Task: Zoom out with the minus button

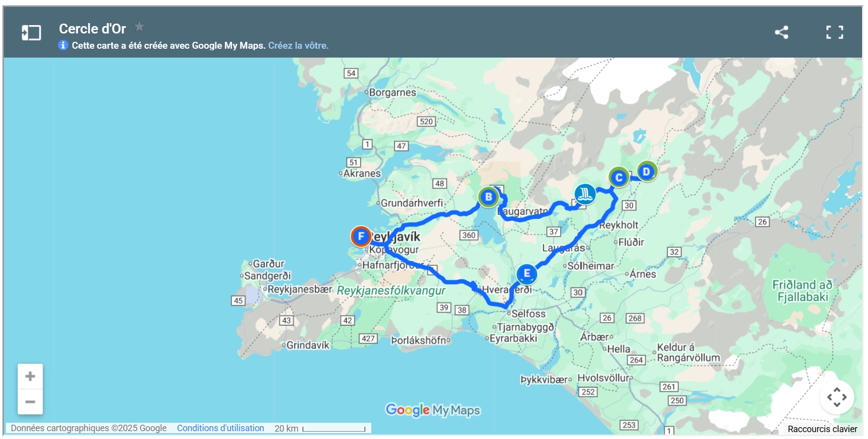Action: 30,402
